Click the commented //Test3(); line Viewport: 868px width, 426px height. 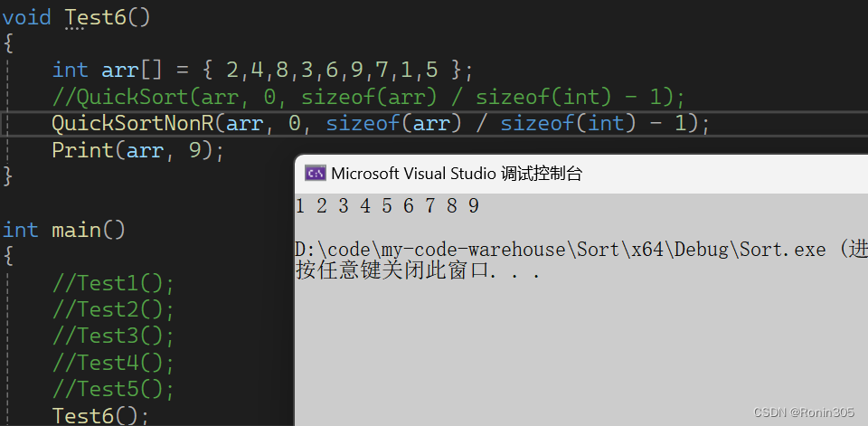coord(113,336)
